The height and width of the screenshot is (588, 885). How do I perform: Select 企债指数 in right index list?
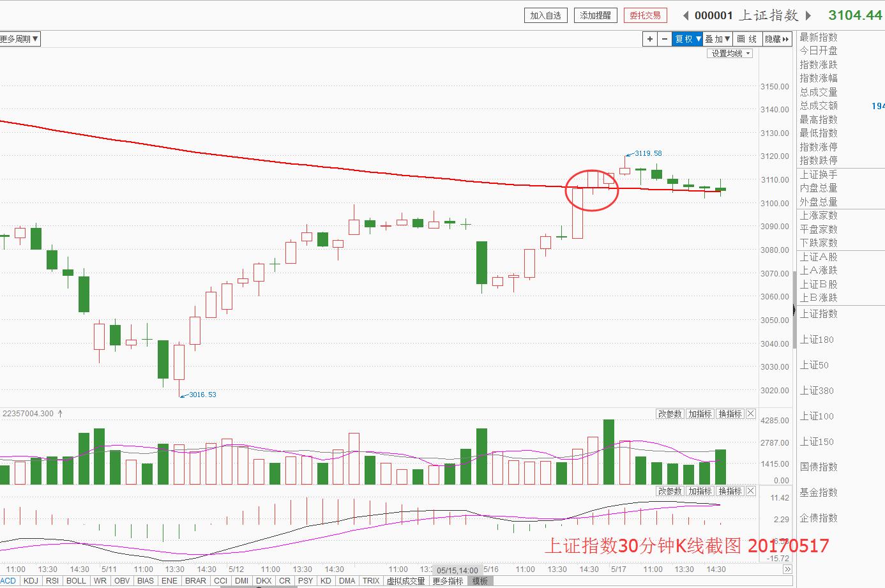pyautogui.click(x=819, y=518)
